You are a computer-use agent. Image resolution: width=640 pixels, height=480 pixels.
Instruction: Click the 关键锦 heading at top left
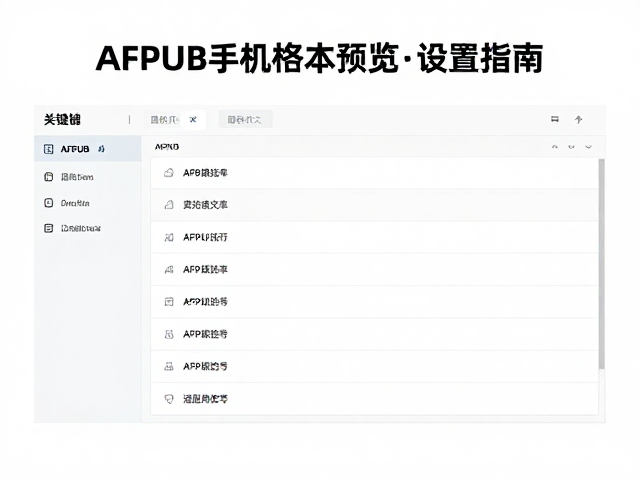pyautogui.click(x=62, y=120)
